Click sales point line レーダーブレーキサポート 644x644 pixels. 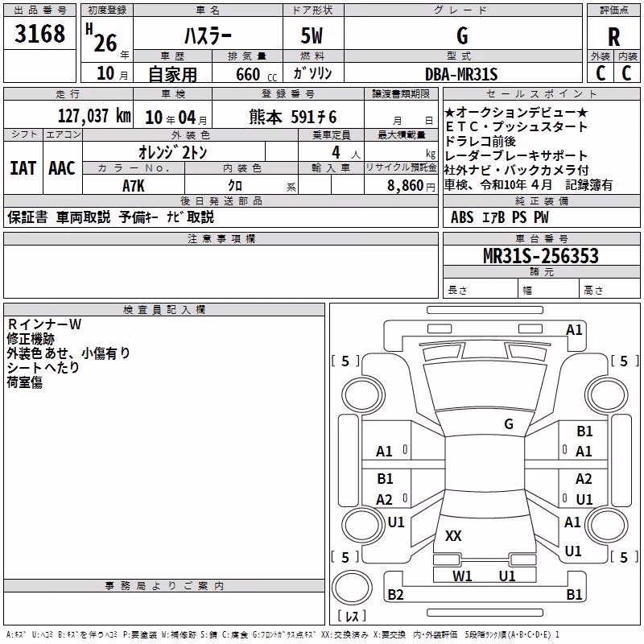(516, 155)
